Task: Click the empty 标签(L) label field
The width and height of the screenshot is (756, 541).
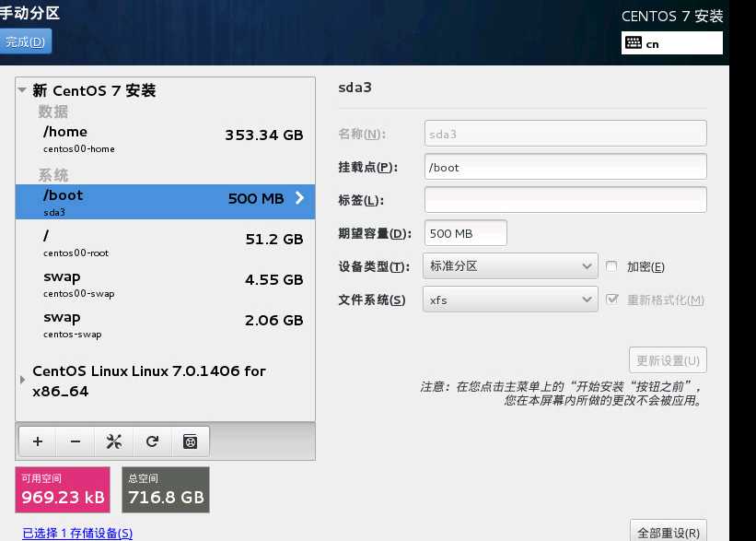Action: (x=565, y=200)
